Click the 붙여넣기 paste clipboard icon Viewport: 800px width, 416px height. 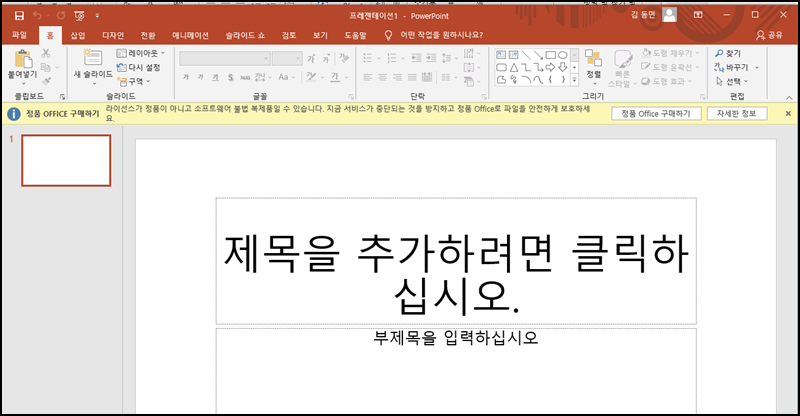click(x=22, y=60)
